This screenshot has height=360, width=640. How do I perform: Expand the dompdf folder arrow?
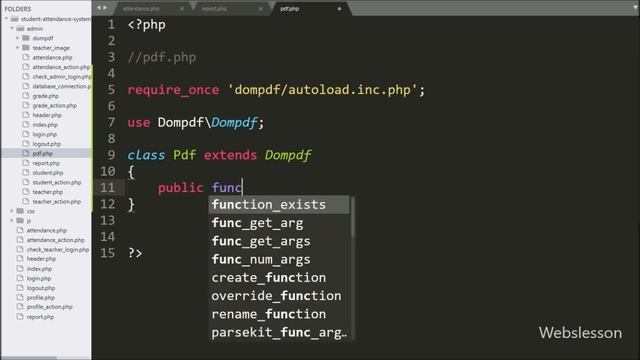coord(18,38)
